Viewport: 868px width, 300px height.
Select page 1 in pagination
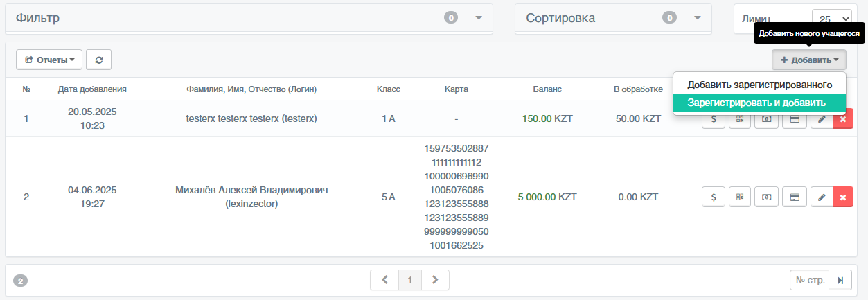410,280
